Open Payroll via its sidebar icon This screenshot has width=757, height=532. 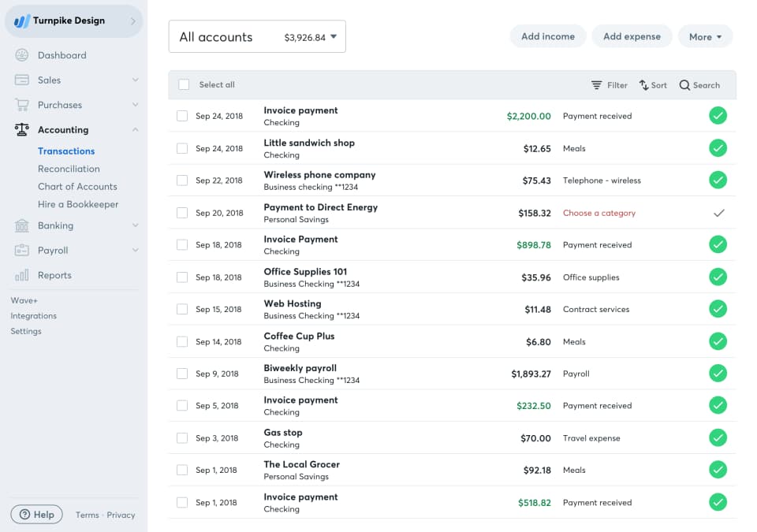22,250
